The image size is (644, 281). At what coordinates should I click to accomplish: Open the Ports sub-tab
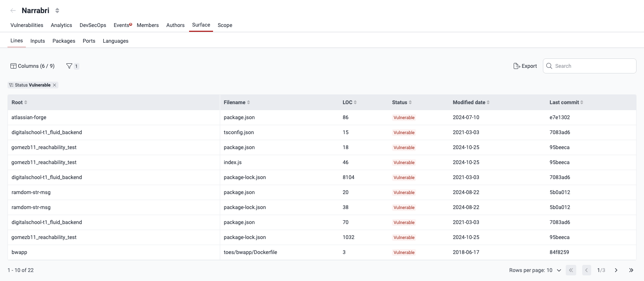tap(89, 41)
